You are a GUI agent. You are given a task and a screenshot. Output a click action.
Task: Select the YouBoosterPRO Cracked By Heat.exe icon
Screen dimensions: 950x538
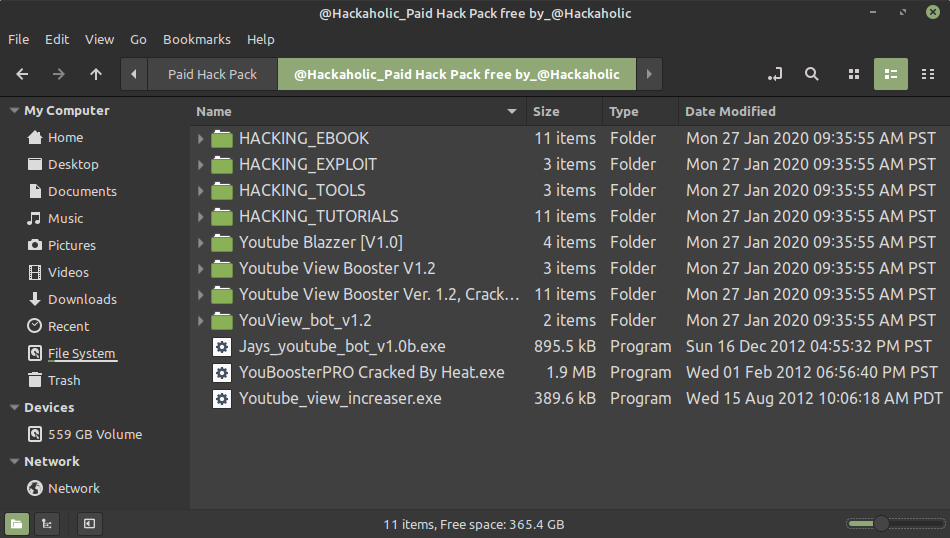[222, 373]
